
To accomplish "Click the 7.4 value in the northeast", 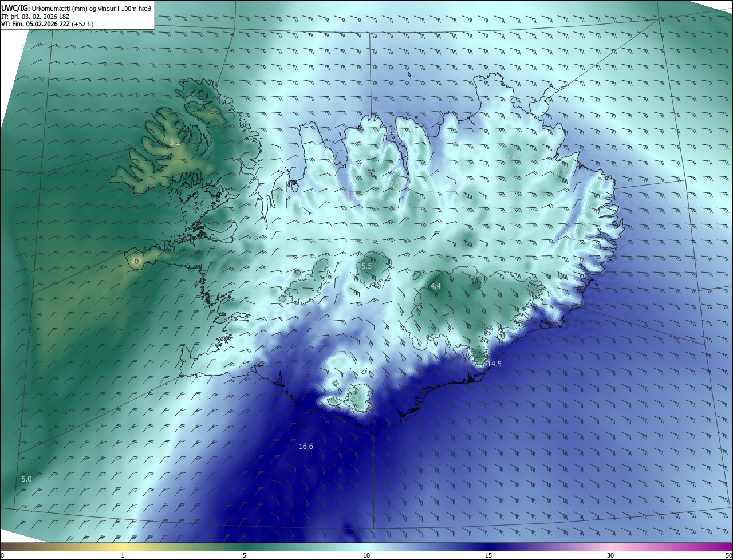I will pyautogui.click(x=511, y=157).
